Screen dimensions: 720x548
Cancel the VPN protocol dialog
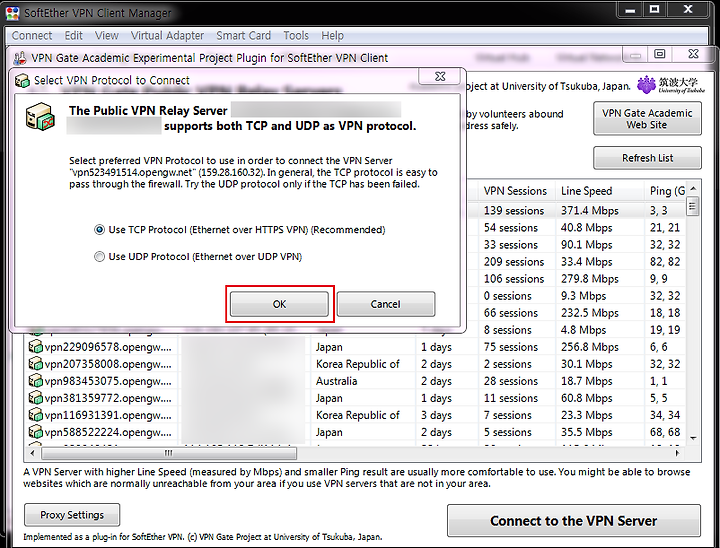386,304
